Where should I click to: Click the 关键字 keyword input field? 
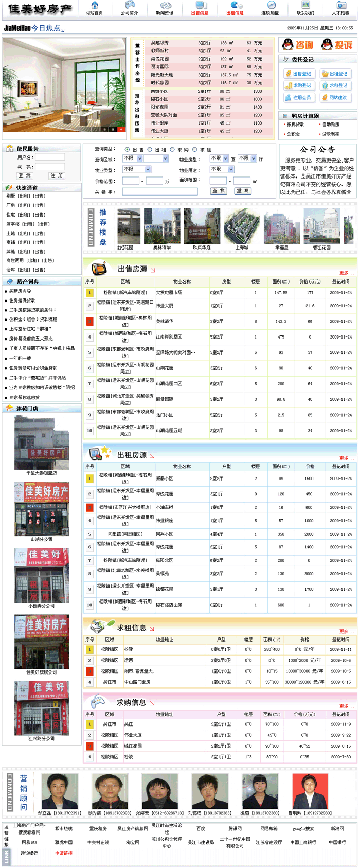160,191
